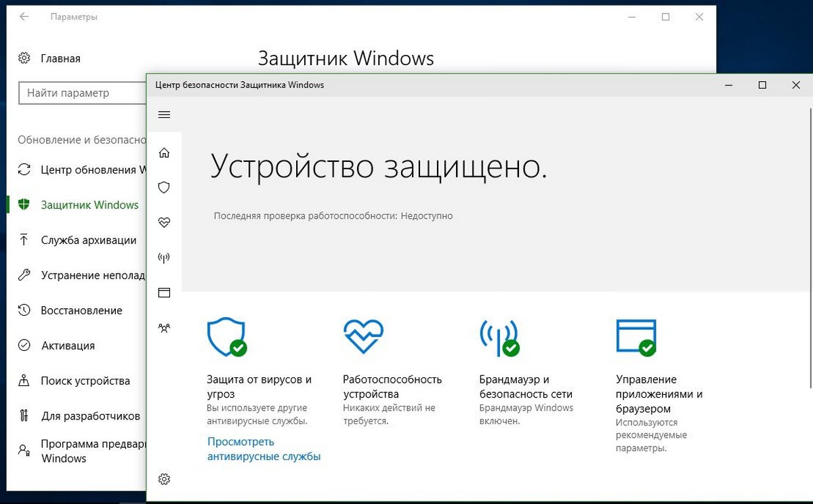The image size is (813, 504).
Task: Click Никаких действий не требуется text
Action: (x=390, y=415)
